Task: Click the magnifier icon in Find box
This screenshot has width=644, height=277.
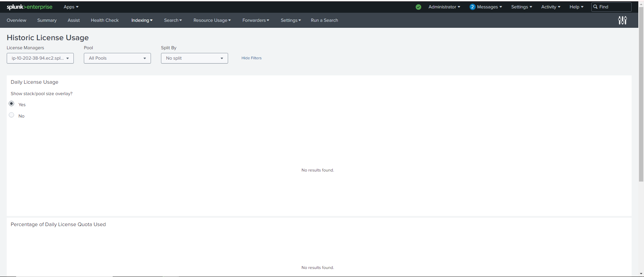Action: point(595,7)
